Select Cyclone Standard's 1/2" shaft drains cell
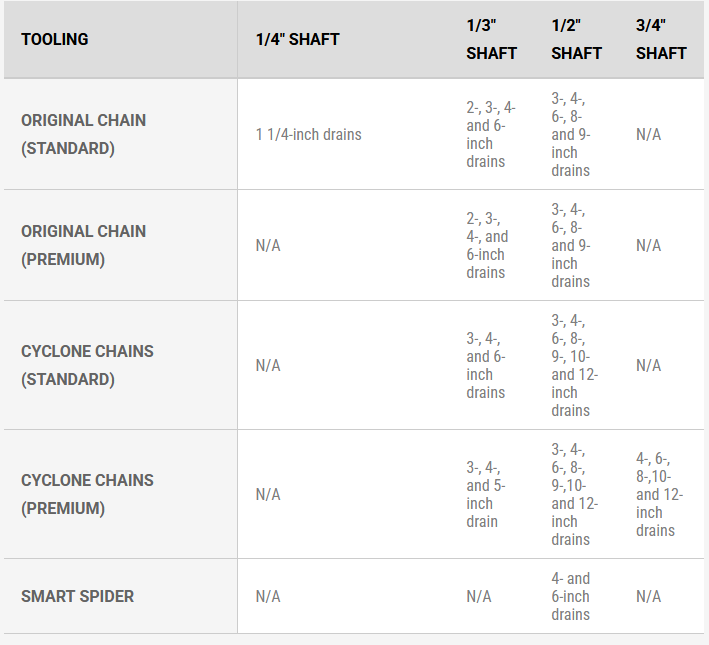709x645 pixels. click(574, 365)
